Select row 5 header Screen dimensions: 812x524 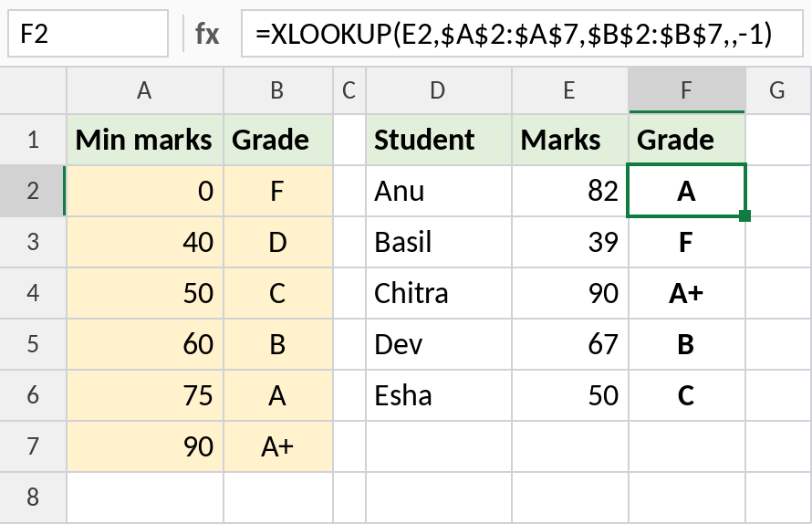coord(33,344)
